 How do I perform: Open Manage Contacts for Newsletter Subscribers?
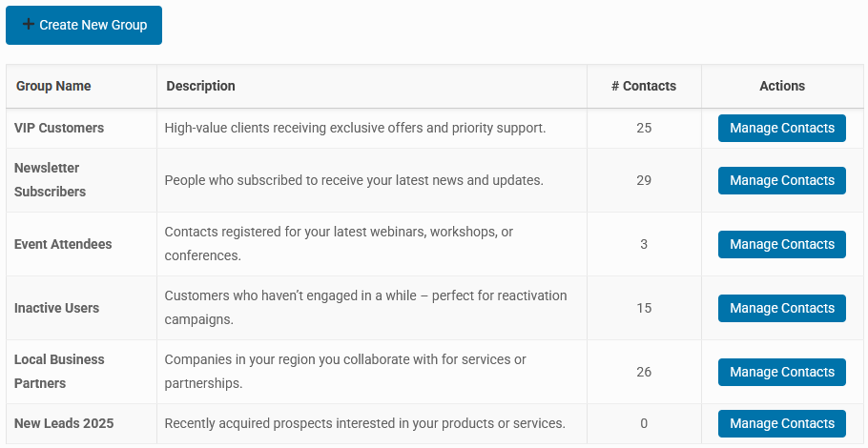781,180
